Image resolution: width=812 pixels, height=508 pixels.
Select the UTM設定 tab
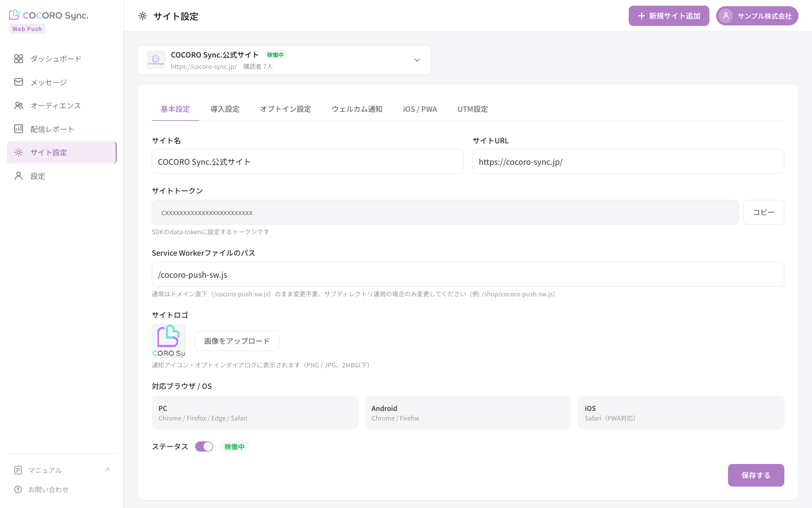click(x=473, y=109)
